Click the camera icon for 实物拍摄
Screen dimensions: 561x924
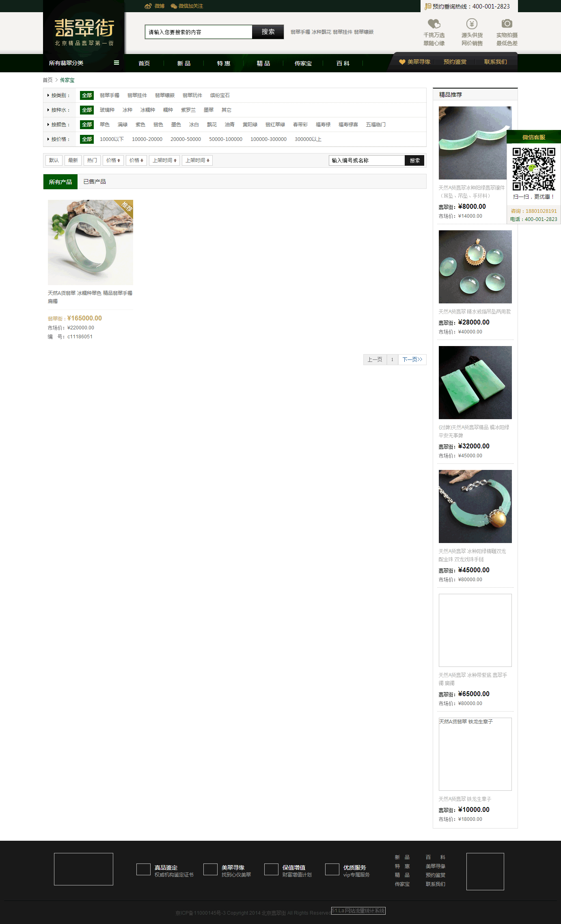(x=507, y=24)
